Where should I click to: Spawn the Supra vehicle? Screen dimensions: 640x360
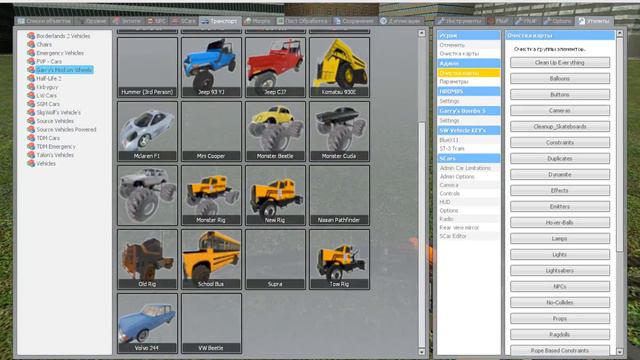pos(275,259)
